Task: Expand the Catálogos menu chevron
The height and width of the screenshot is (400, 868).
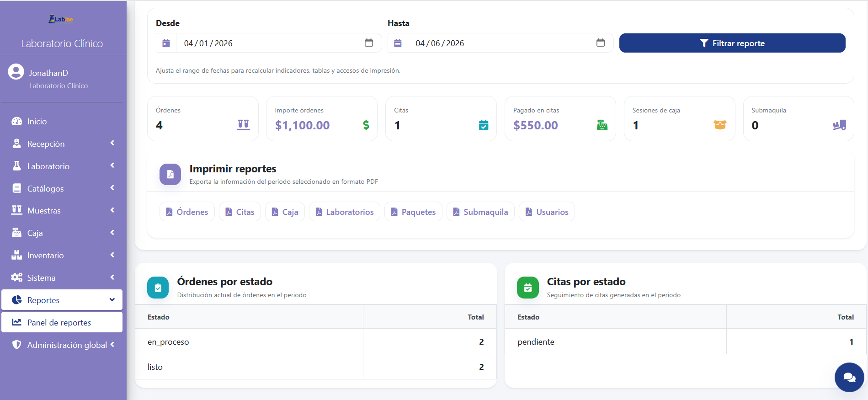Action: click(112, 188)
